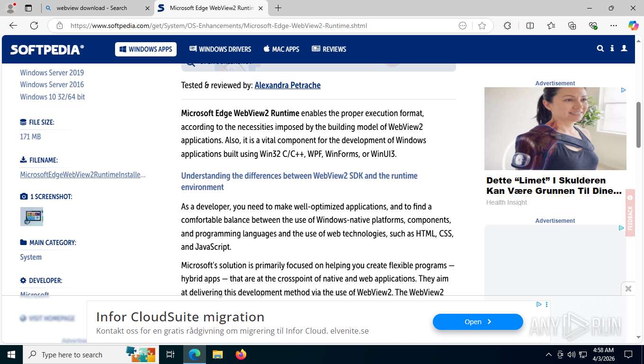This screenshot has width=644, height=364.
Task: Open the screenshot thumbnail
Action: tap(32, 216)
